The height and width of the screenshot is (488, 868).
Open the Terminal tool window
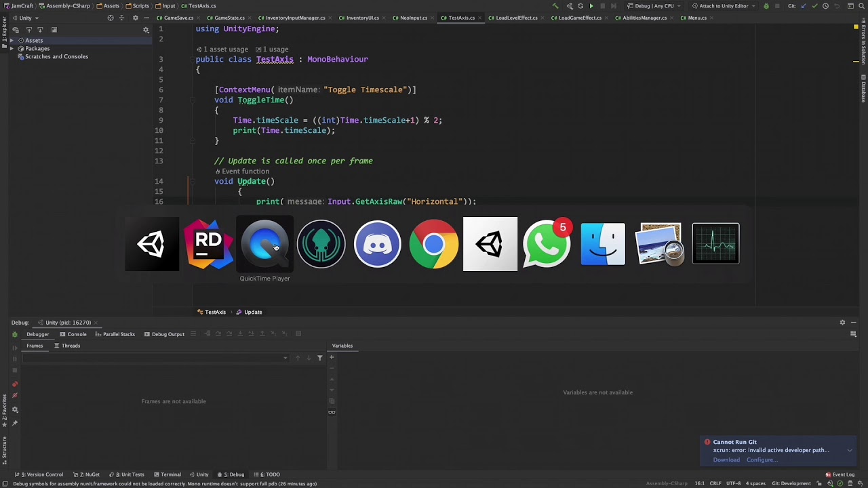coord(167,474)
